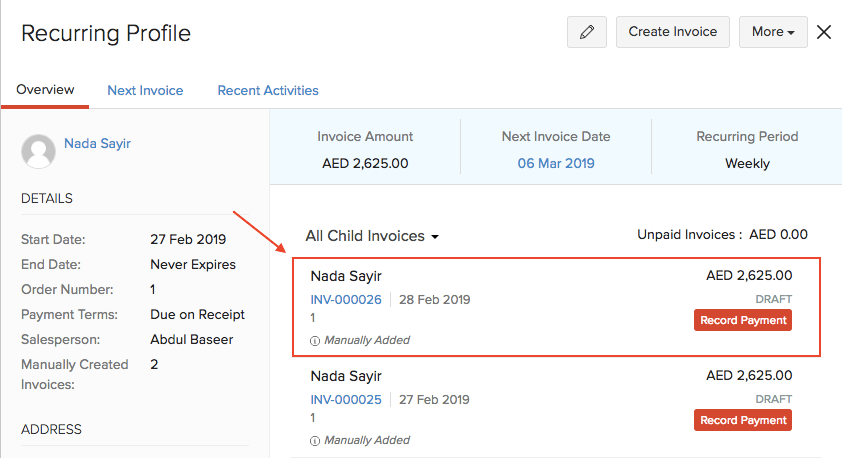Click info icon beside INV-000025 Manually Added
Screen dimensions: 842x458
[x=315, y=440]
